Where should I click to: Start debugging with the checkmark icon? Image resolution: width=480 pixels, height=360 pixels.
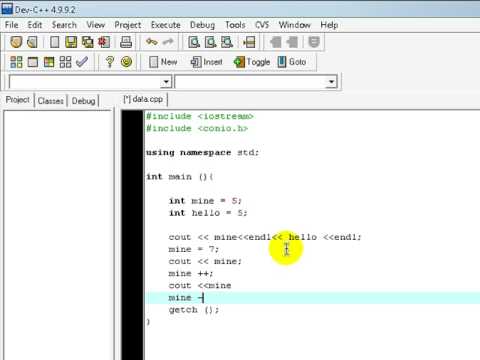click(x=82, y=62)
